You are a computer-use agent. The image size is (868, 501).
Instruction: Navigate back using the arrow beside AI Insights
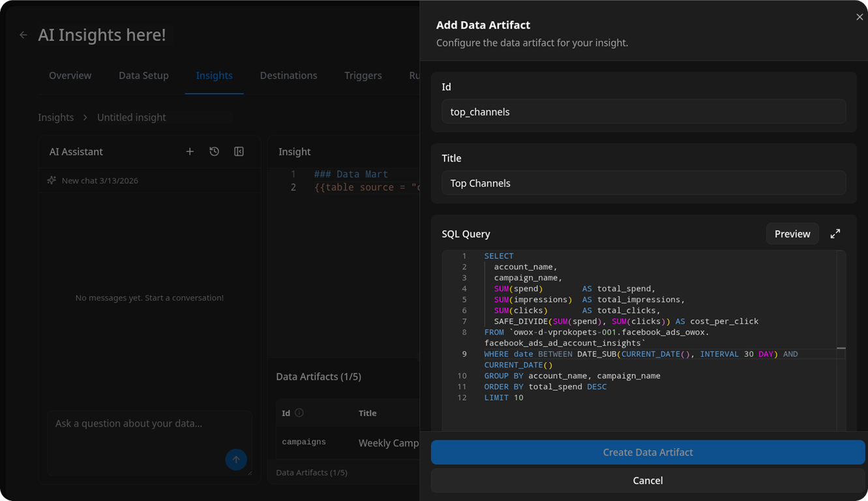pyautogui.click(x=23, y=35)
